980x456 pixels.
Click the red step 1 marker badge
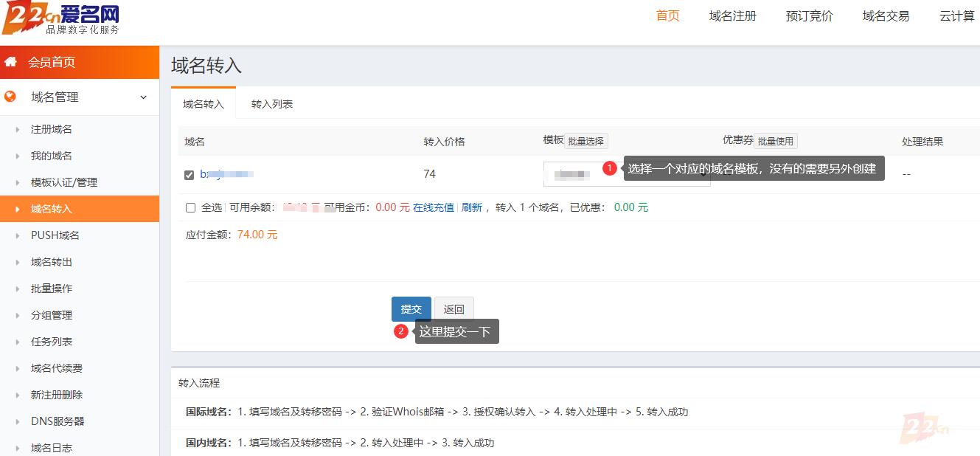click(609, 168)
